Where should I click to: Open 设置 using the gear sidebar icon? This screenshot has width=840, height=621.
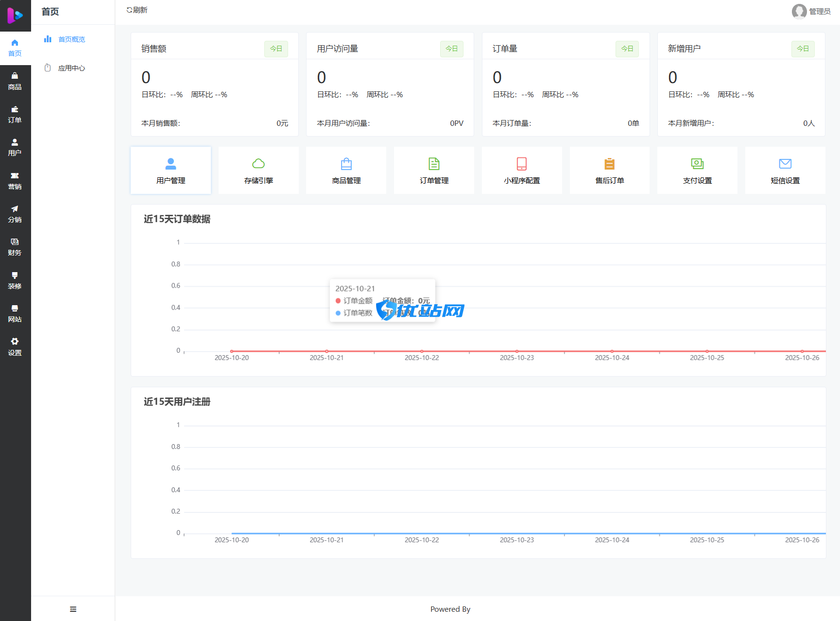[15, 346]
